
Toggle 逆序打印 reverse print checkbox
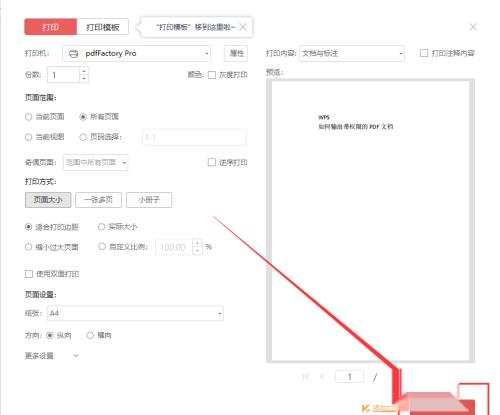coord(212,162)
